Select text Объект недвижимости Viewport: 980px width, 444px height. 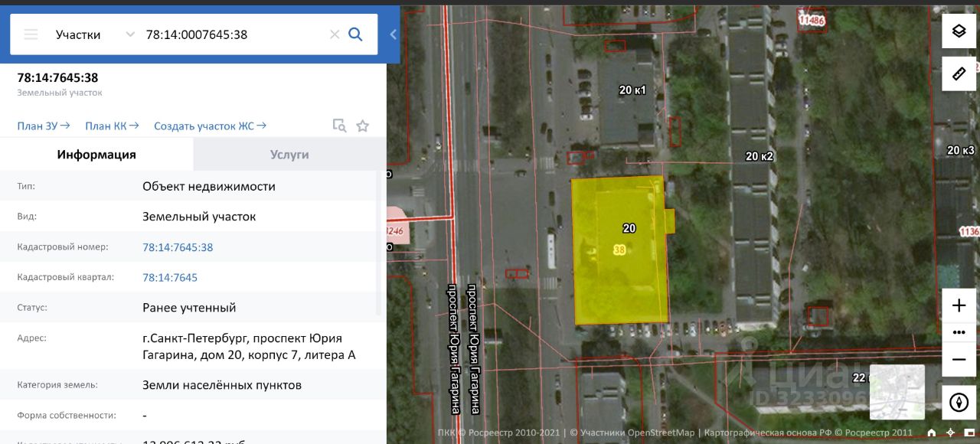click(209, 186)
